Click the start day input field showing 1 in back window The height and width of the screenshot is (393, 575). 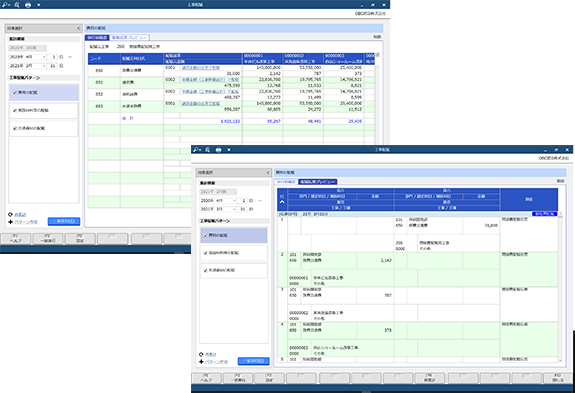53,57
